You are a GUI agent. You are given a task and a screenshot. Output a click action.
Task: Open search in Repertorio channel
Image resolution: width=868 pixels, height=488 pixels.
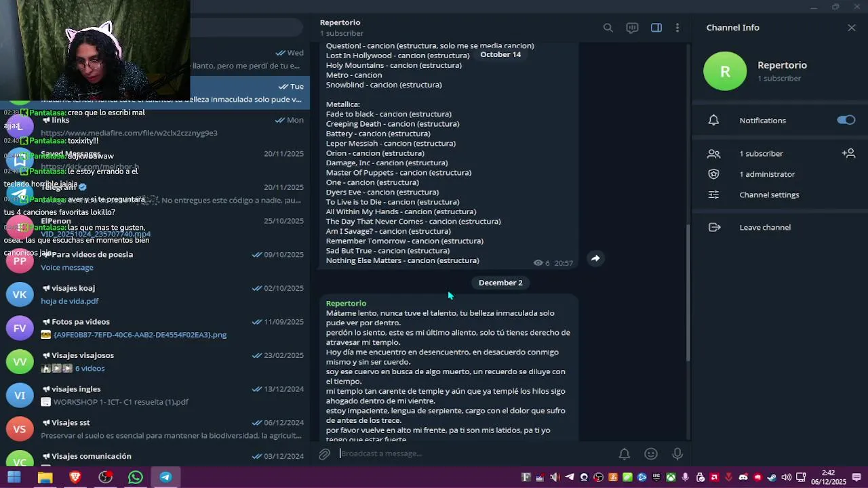608,28
